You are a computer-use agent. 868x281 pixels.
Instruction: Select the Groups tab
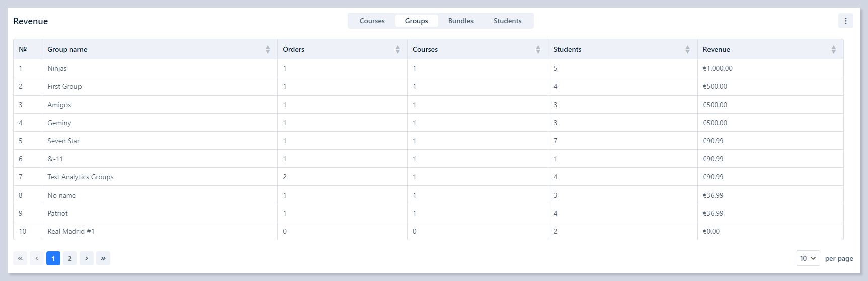[416, 21]
